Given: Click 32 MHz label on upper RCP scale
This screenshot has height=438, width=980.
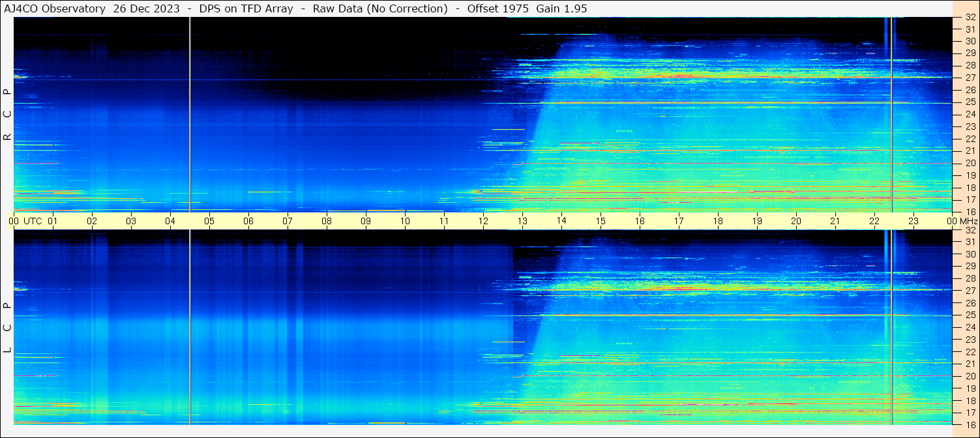Looking at the screenshot, I should [970, 18].
